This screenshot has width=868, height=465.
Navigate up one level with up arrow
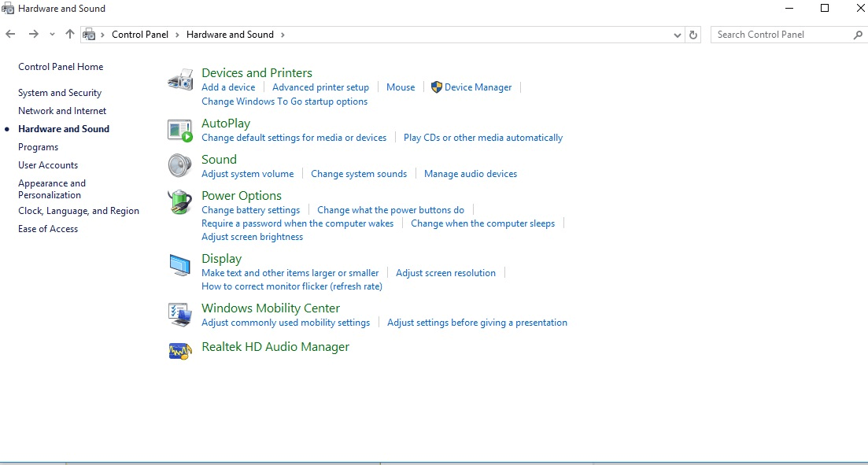70,35
